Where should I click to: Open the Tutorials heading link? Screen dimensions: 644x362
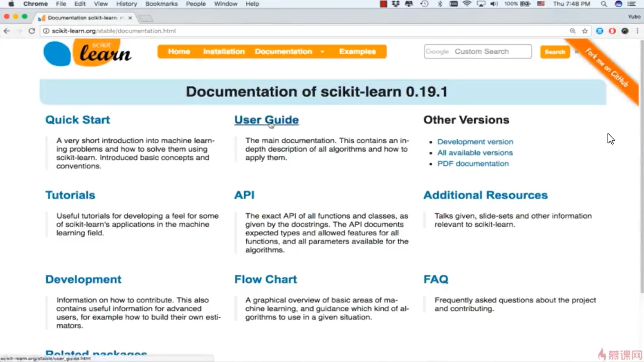point(70,195)
